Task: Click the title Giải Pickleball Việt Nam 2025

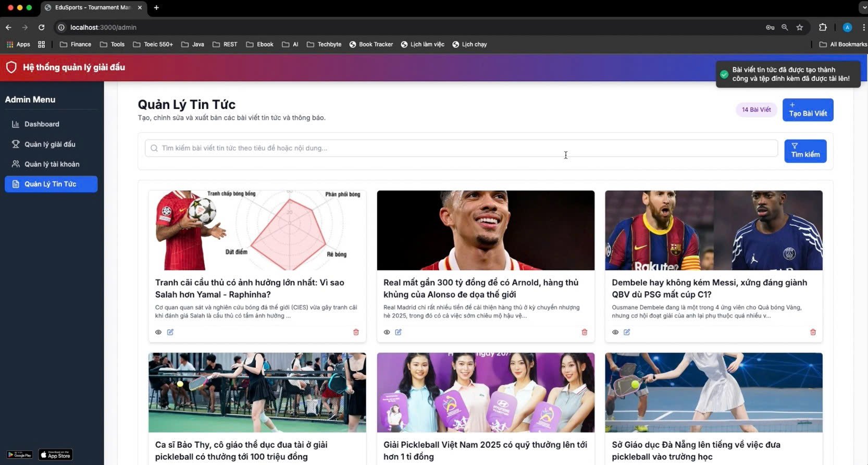Action: tap(485, 450)
